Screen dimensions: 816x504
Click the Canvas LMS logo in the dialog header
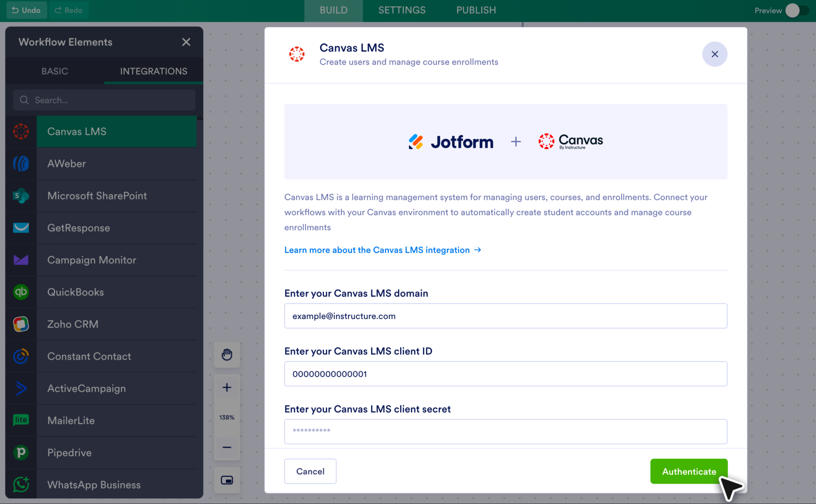point(297,54)
